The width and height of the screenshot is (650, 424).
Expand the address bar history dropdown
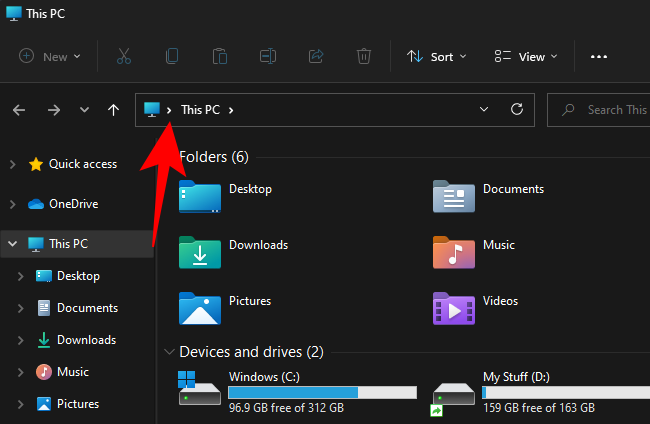pos(484,110)
